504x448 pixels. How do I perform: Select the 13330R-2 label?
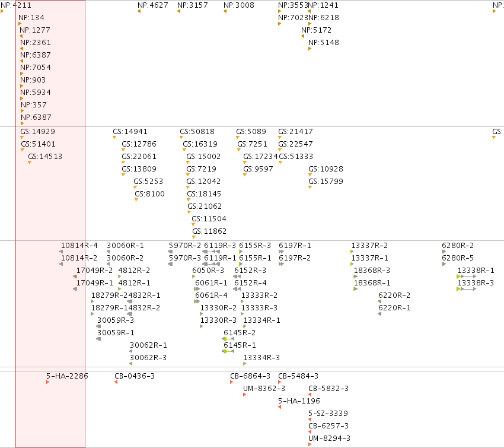tap(218, 308)
